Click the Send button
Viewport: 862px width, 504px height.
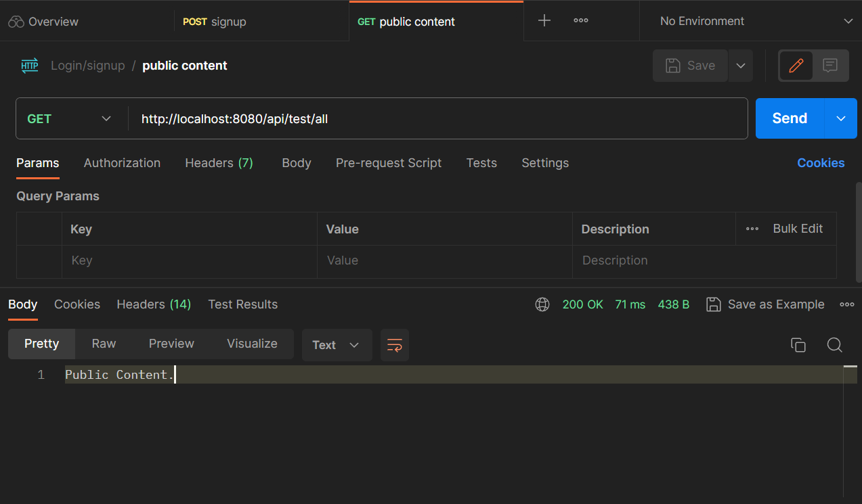coord(789,118)
